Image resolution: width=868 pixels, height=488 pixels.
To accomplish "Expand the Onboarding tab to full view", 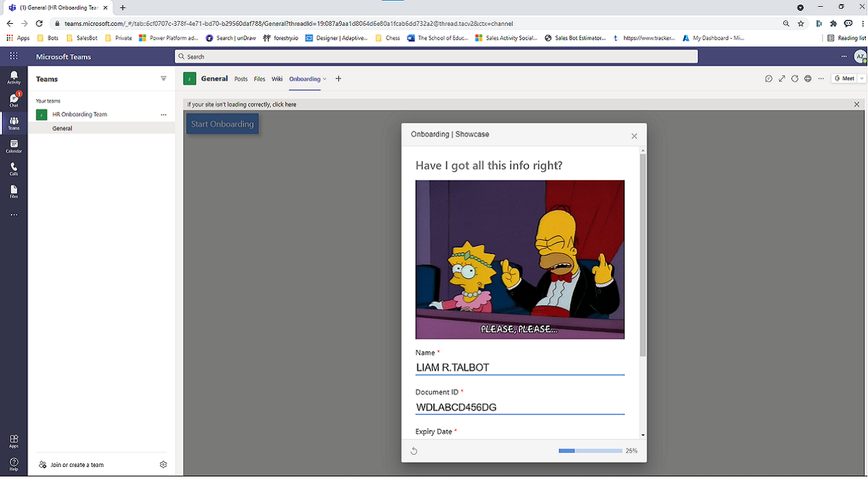I will tap(782, 79).
